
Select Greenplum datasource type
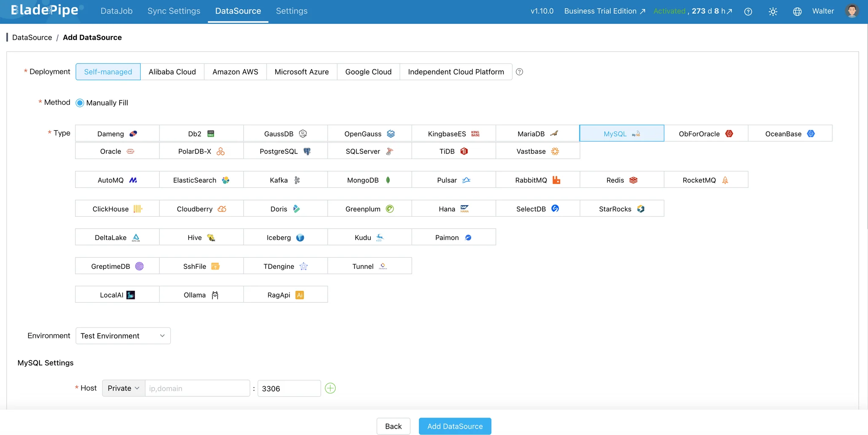point(369,209)
